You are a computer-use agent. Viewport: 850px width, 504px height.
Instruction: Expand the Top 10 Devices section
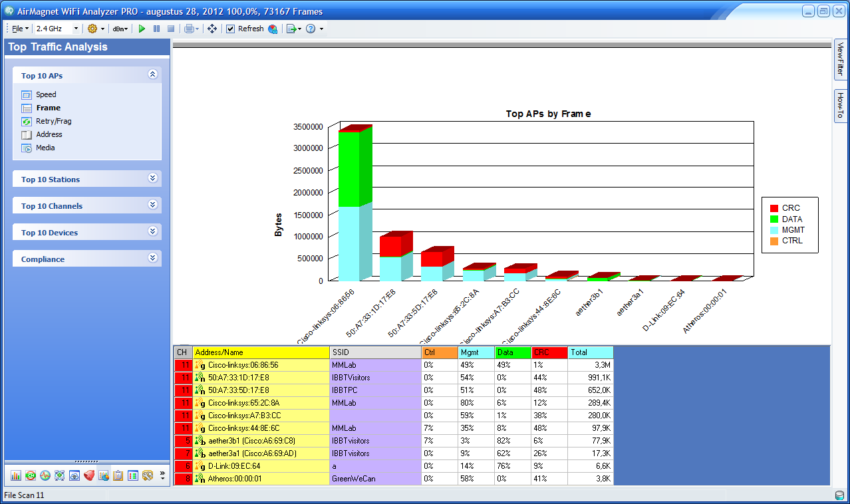tap(152, 231)
